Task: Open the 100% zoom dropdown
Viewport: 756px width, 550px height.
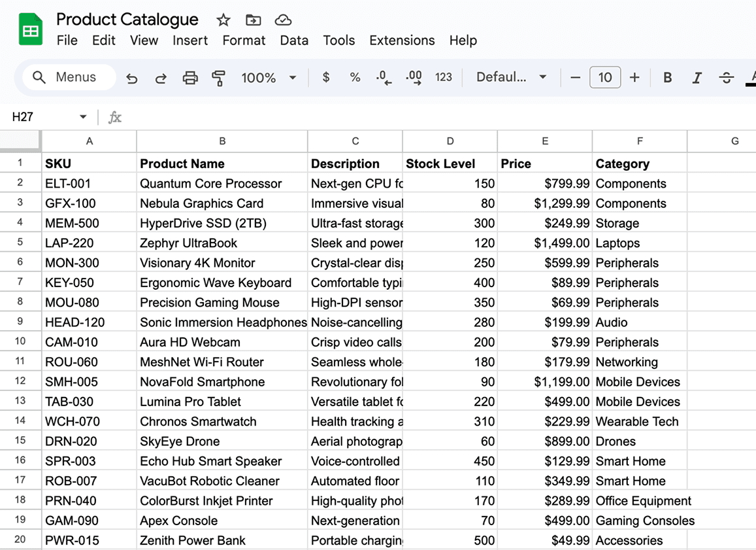Action: (269, 78)
